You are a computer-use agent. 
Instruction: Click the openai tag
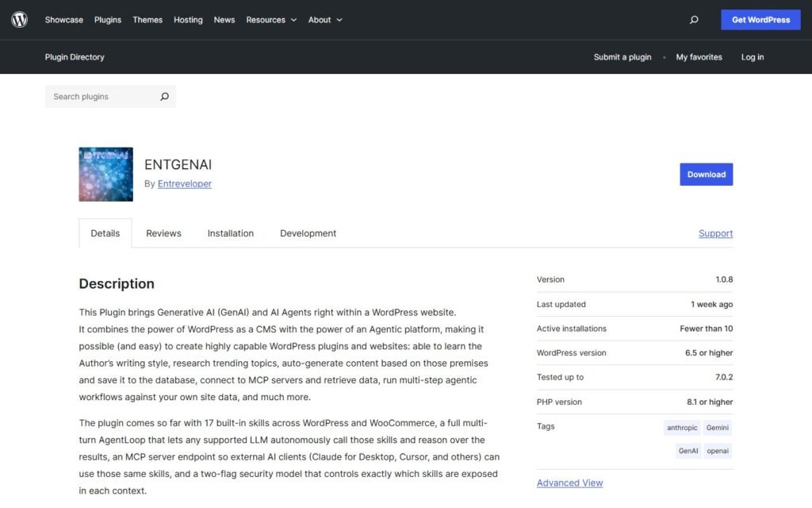(x=718, y=451)
